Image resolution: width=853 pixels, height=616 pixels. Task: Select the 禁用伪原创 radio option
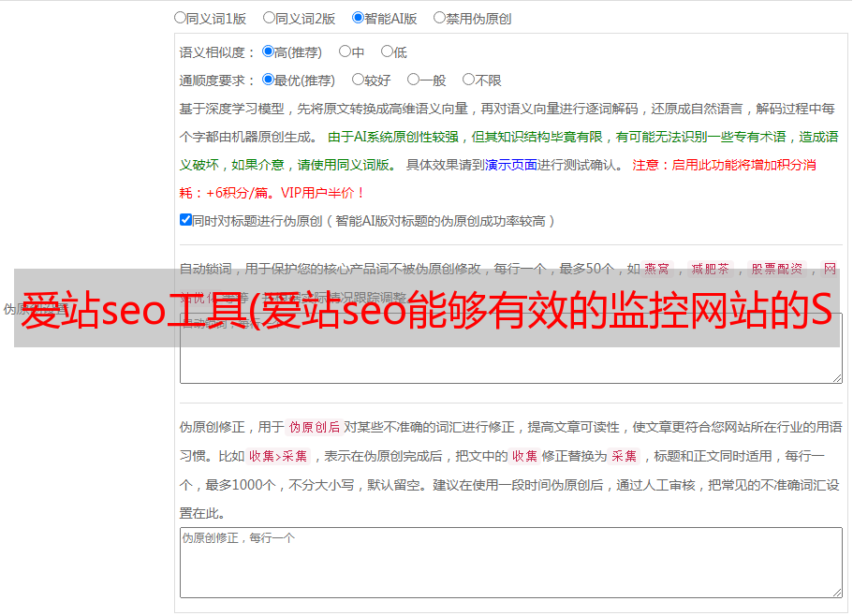point(439,18)
